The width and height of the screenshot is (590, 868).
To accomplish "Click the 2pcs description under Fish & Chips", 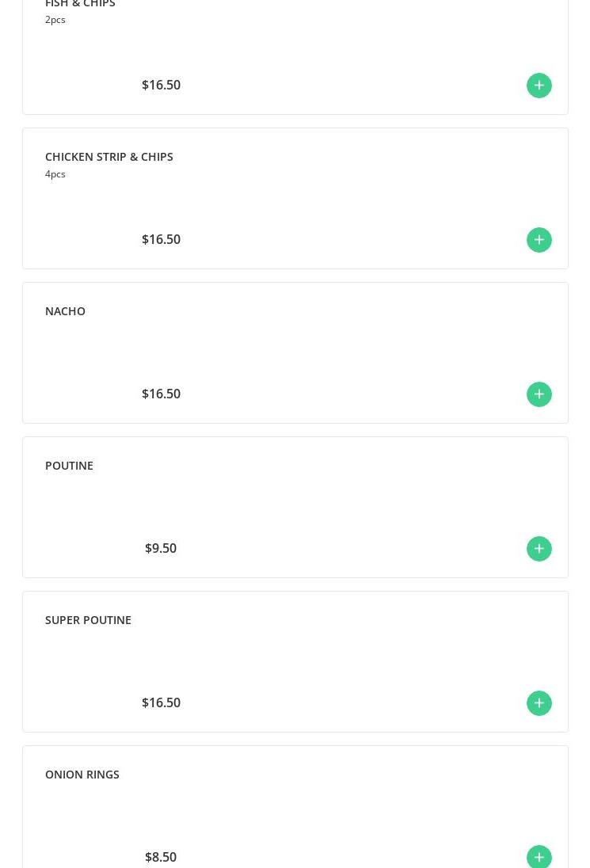I will click(55, 20).
